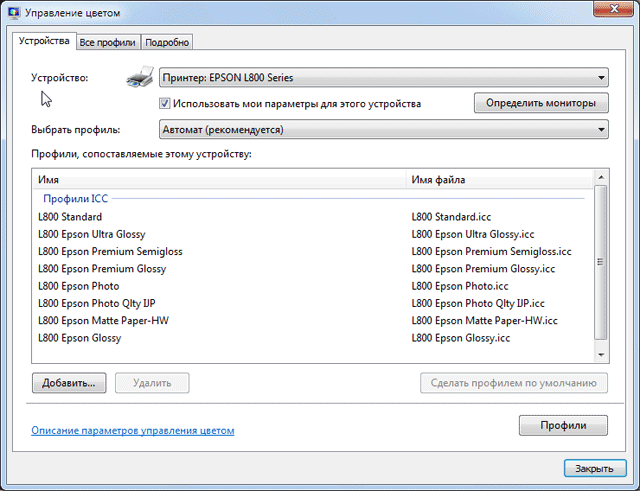Click the profile list scroll up arrow
The width and height of the screenshot is (640, 491).
(x=601, y=177)
